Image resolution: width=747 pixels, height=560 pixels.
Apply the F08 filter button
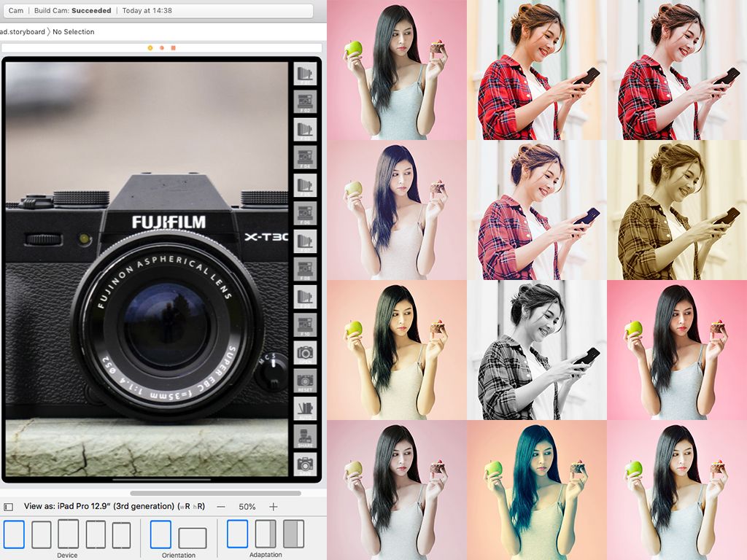305,269
